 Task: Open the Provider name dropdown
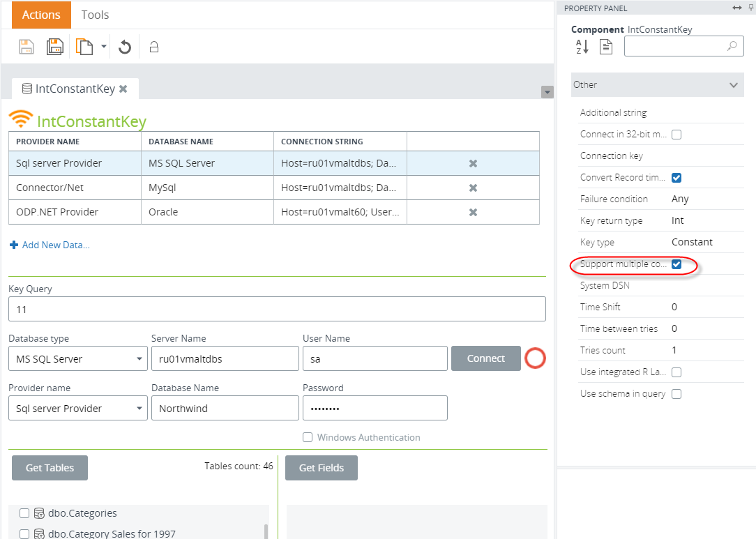77,409
